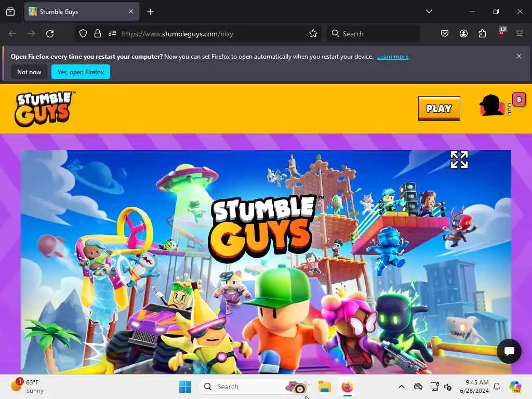Image resolution: width=532 pixels, height=399 pixels.
Task: Click the red 8 notification badge
Action: [519, 99]
